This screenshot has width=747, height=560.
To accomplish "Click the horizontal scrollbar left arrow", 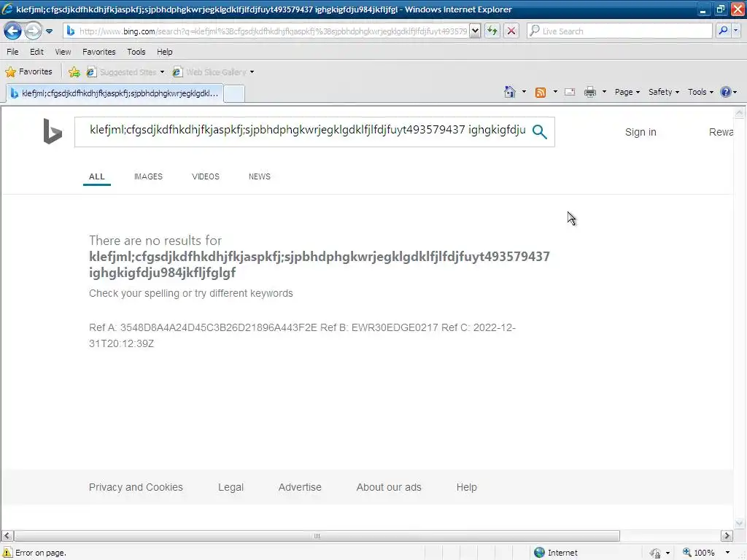I will (x=7, y=536).
